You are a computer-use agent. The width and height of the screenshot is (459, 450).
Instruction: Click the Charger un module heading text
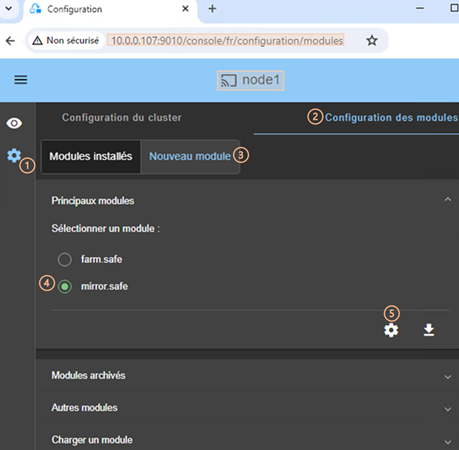click(92, 440)
